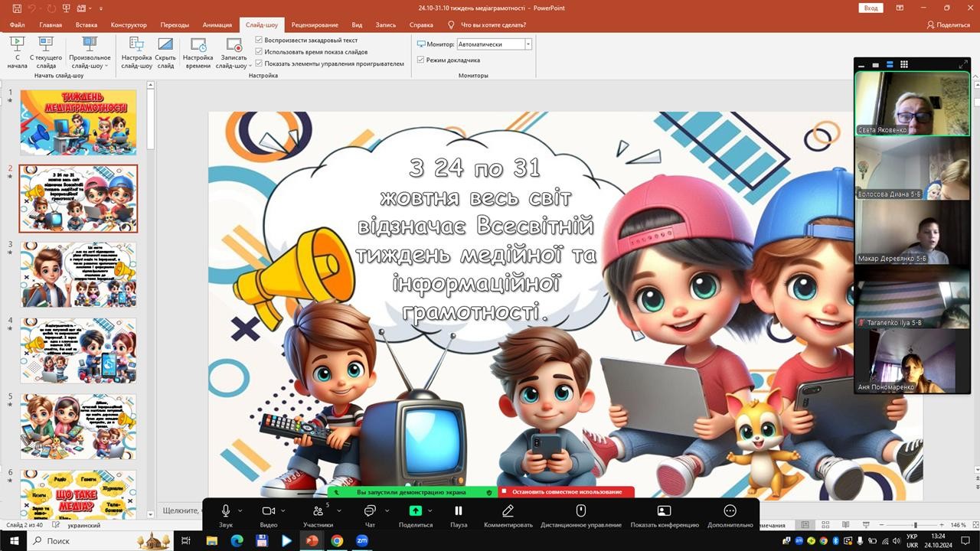Click Record Slide Show (Записать слайд-шоу) icon
Screen dimensions: 980x551
234,44
